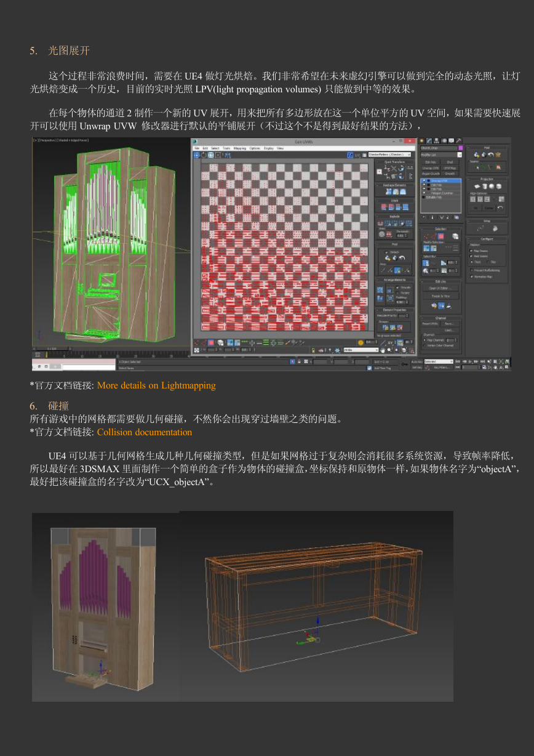
Task: Select the Rotate tool in Edit UVWs toolbar
Action: click(204, 155)
